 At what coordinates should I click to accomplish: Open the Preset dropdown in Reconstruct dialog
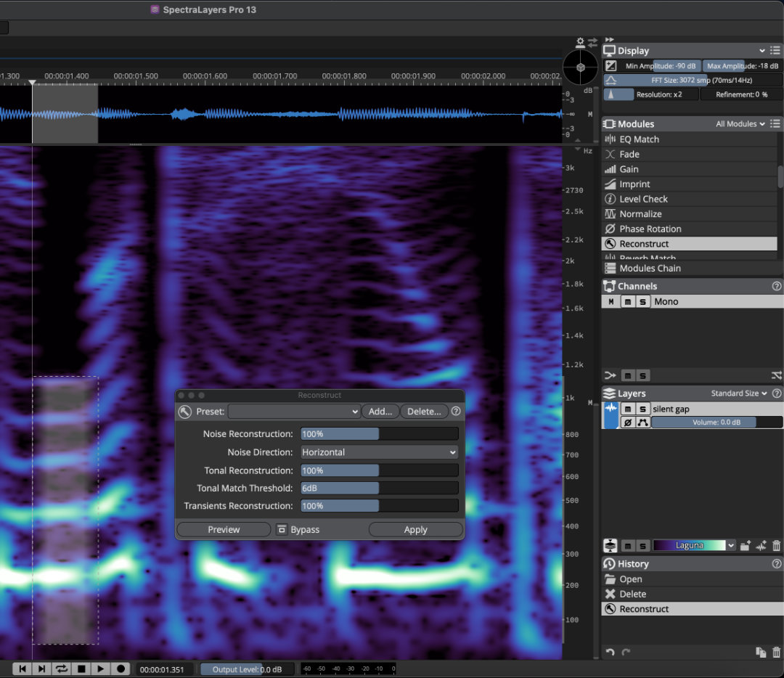(294, 412)
